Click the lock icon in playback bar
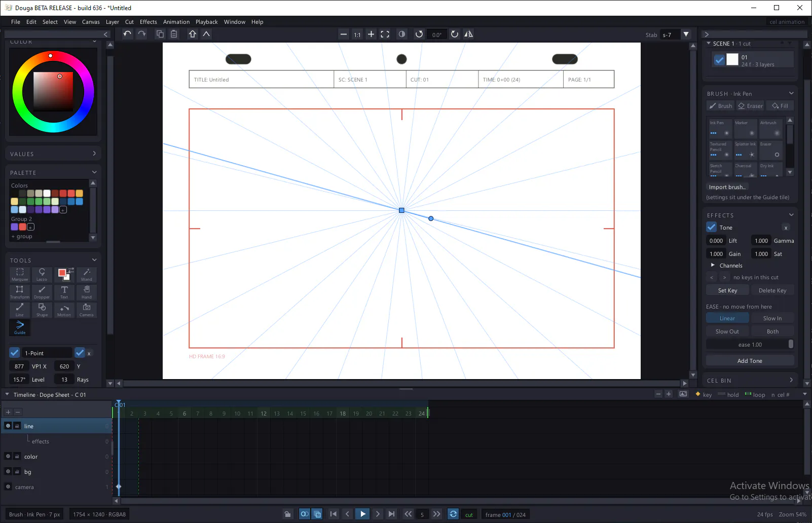Screen dimensions: 812x523 (x=287, y=514)
